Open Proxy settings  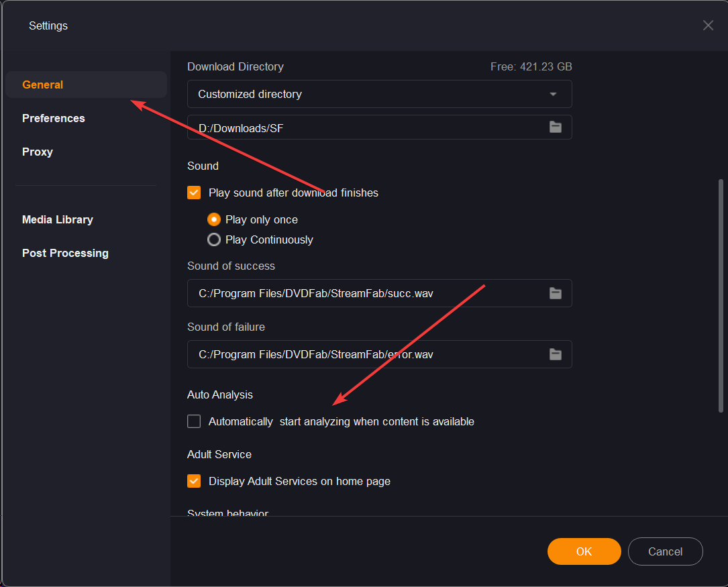38,152
